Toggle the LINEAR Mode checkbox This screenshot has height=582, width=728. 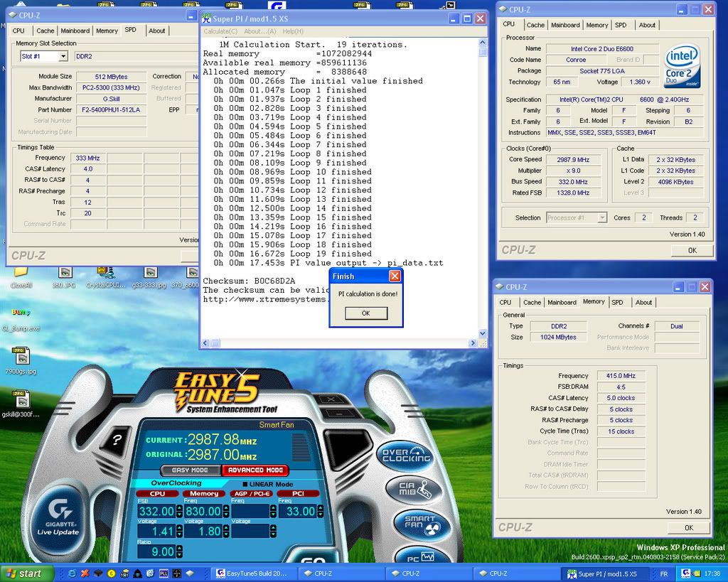point(245,484)
